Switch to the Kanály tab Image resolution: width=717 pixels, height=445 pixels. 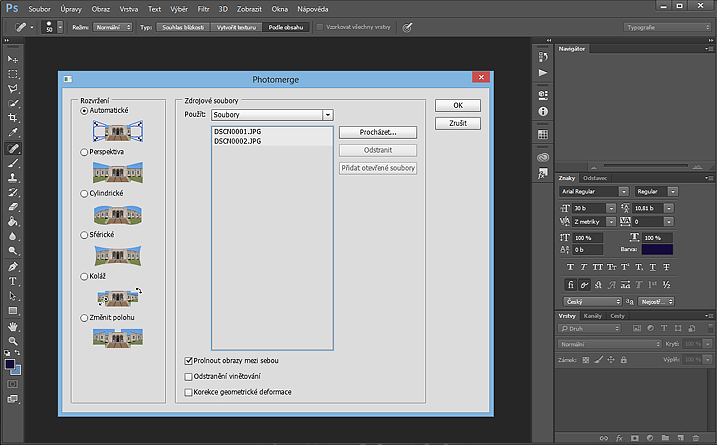pos(593,316)
